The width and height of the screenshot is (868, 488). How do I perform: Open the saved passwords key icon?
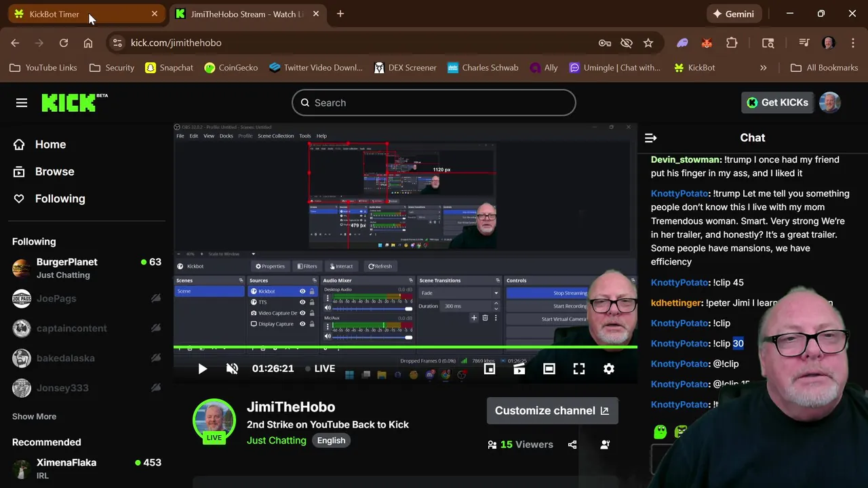[x=605, y=43]
